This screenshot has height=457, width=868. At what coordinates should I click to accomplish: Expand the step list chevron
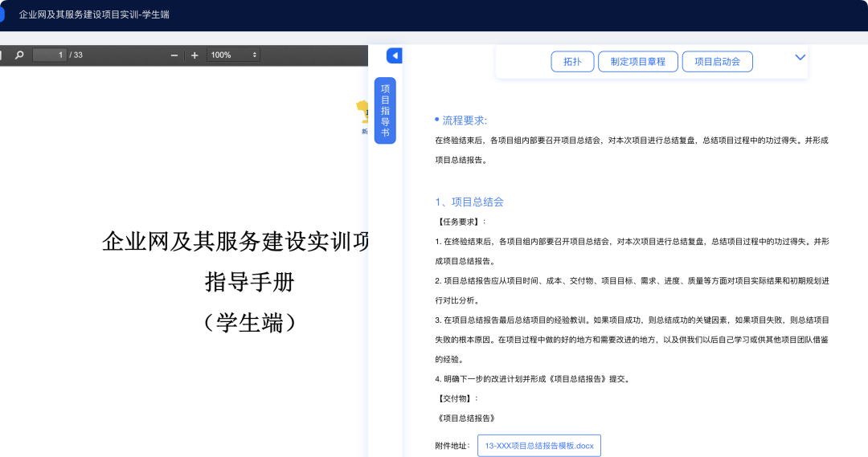point(800,57)
